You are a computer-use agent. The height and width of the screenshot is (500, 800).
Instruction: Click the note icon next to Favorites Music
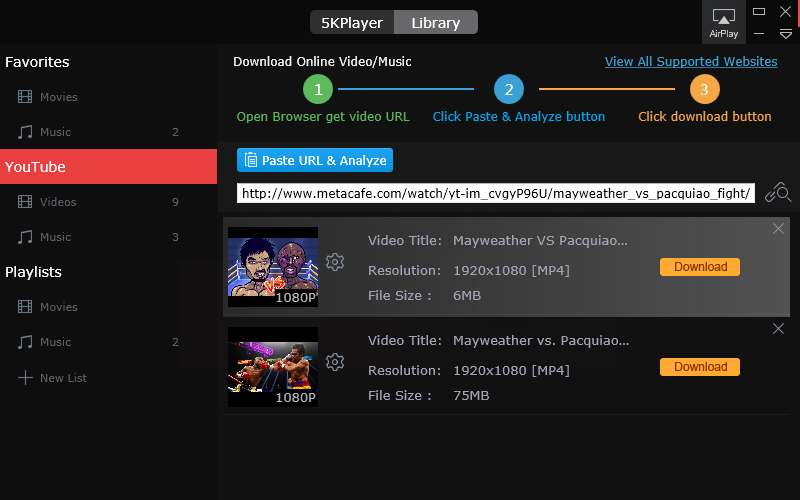25,132
